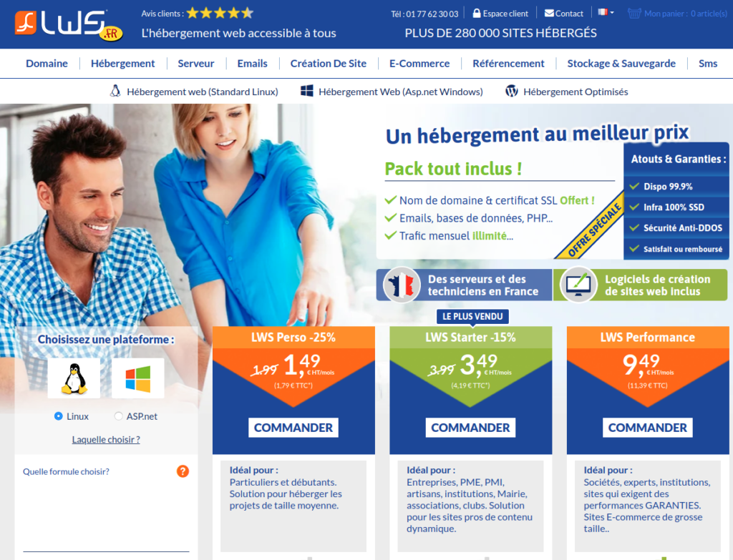
Task: Click the shopping cart icon
Action: click(634, 13)
